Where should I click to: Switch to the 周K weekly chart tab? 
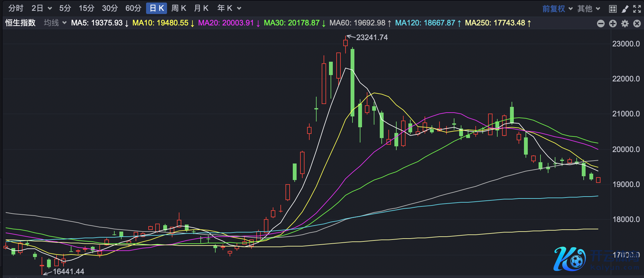(x=178, y=8)
